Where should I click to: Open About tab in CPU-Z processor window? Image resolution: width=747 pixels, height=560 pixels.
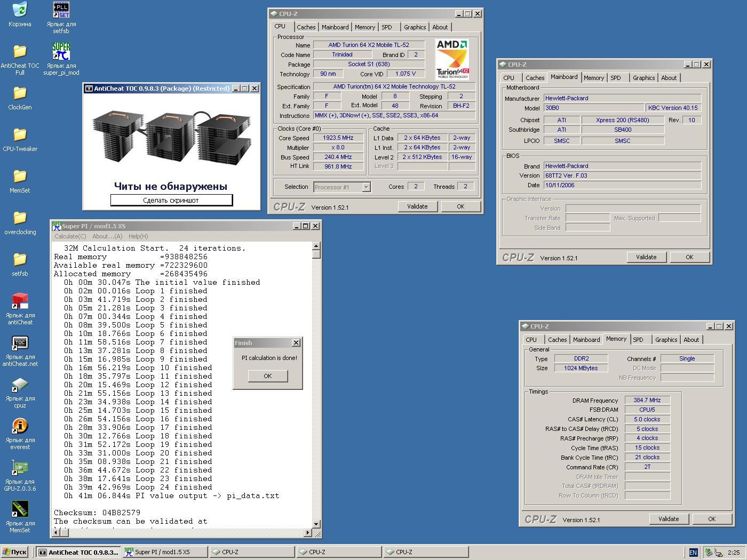[440, 27]
